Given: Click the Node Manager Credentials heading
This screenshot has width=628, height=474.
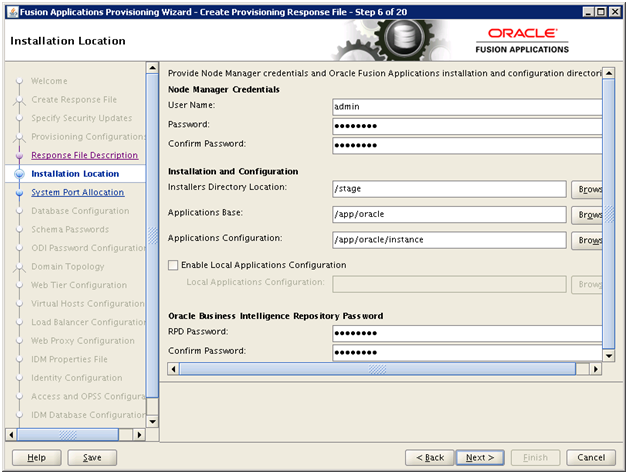Looking at the screenshot, I should click(223, 89).
